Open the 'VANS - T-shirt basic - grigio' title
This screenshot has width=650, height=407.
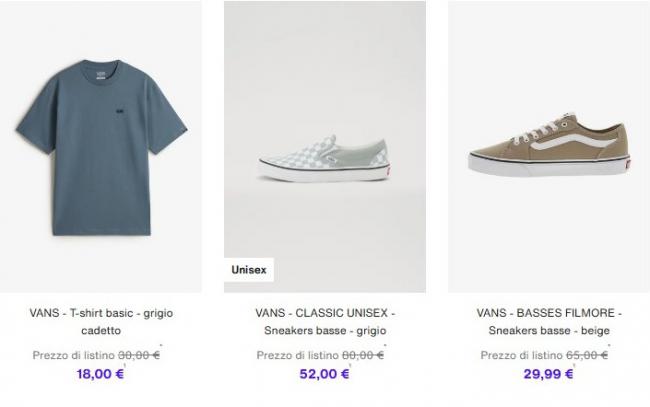(x=101, y=313)
